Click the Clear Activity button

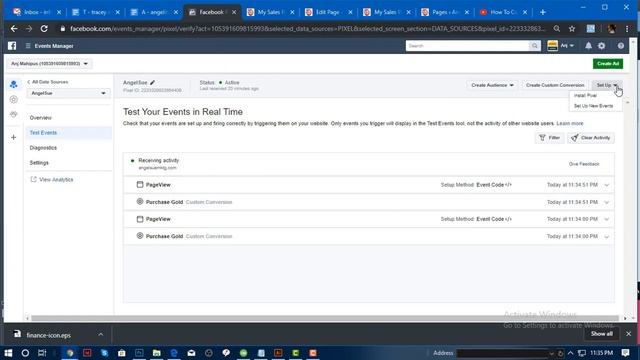point(591,138)
